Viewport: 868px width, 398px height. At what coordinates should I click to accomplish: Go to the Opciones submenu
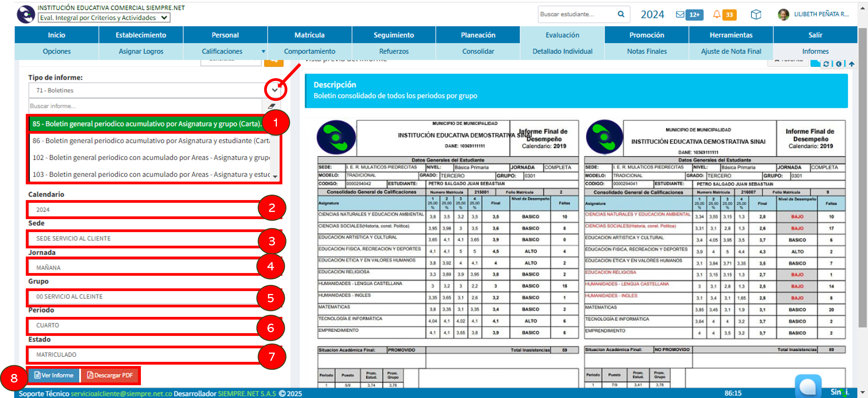point(57,51)
